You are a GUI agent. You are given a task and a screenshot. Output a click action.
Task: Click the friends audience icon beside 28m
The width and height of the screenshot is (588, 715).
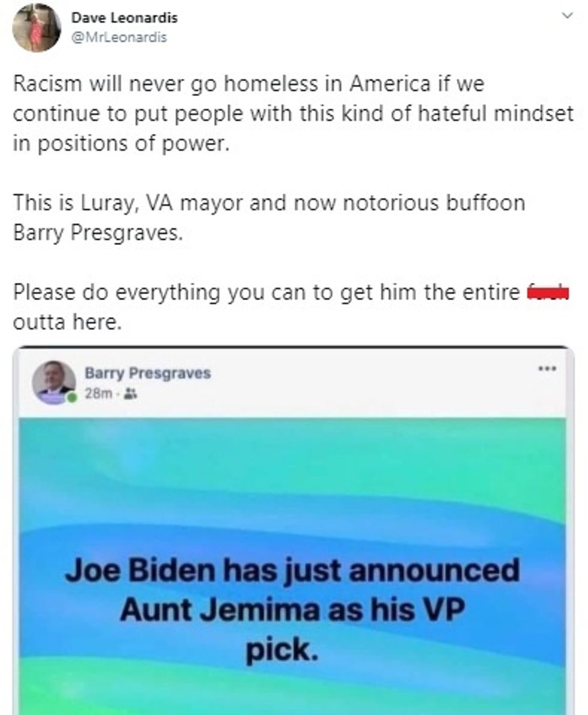[x=131, y=393]
